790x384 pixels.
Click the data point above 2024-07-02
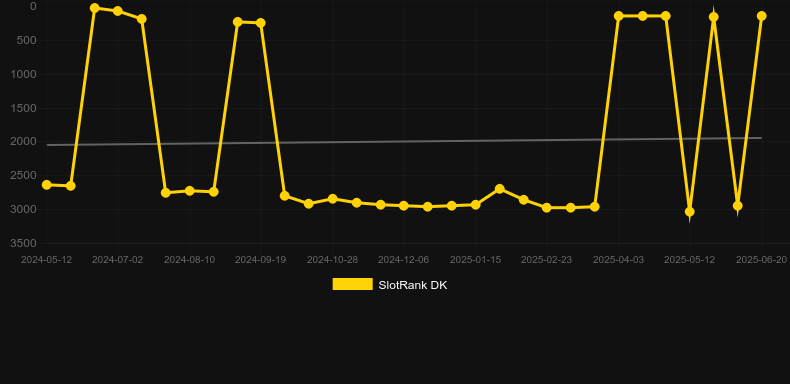pos(118,11)
